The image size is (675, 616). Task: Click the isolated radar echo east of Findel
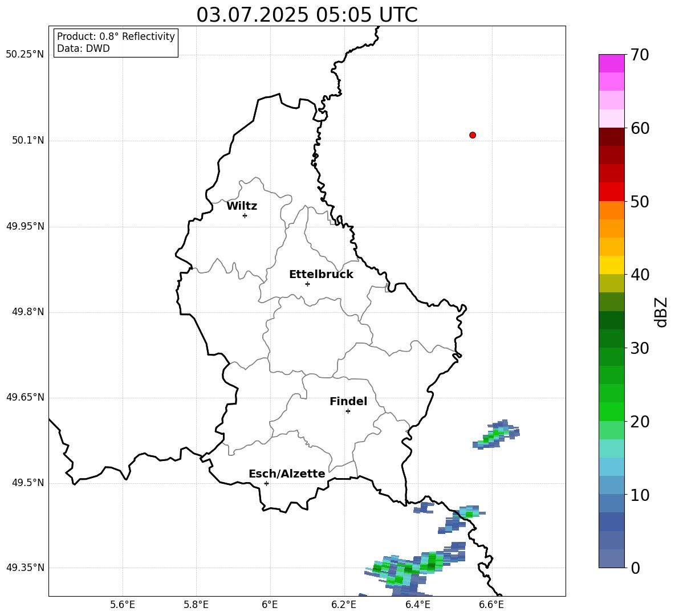(x=496, y=434)
